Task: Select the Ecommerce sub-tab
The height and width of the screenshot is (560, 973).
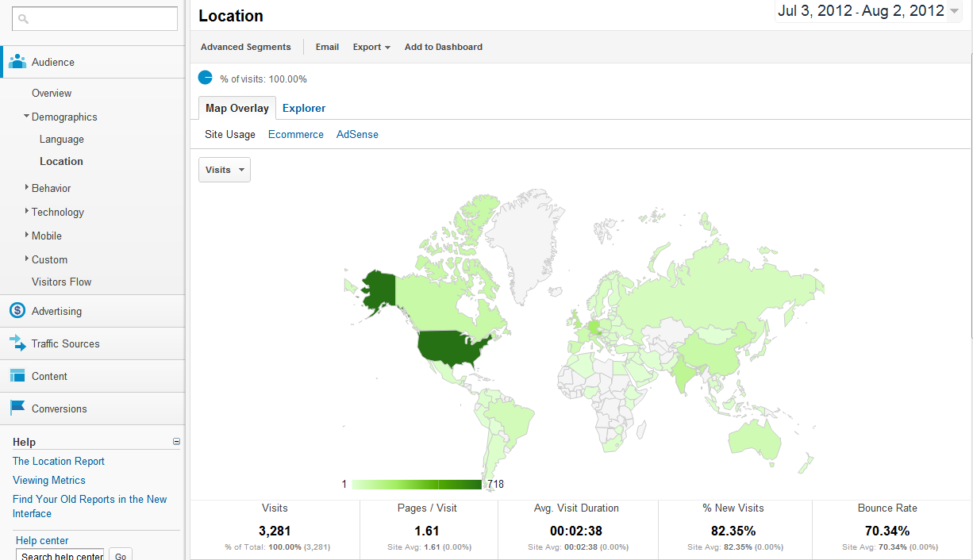Action: point(296,135)
